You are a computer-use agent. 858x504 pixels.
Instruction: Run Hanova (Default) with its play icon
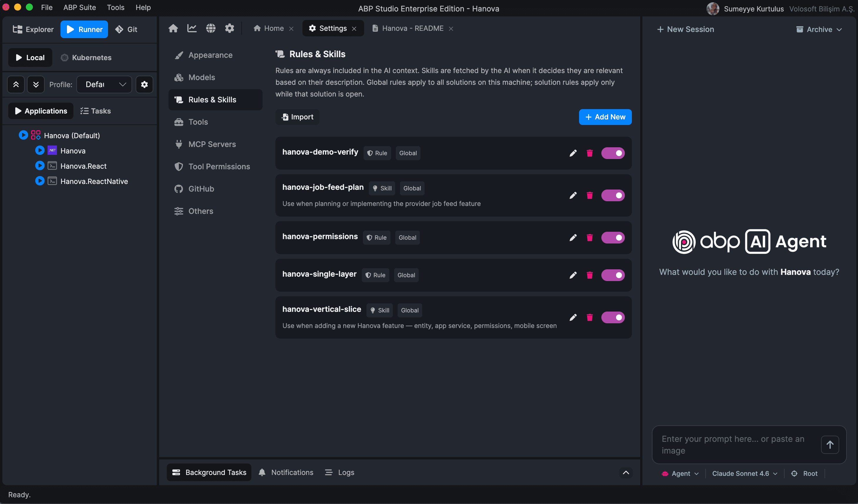[x=23, y=135]
